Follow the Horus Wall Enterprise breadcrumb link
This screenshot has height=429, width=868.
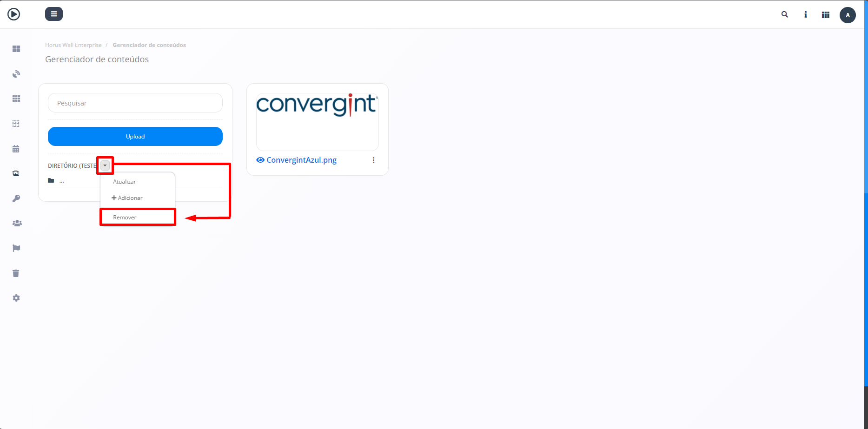click(x=73, y=45)
